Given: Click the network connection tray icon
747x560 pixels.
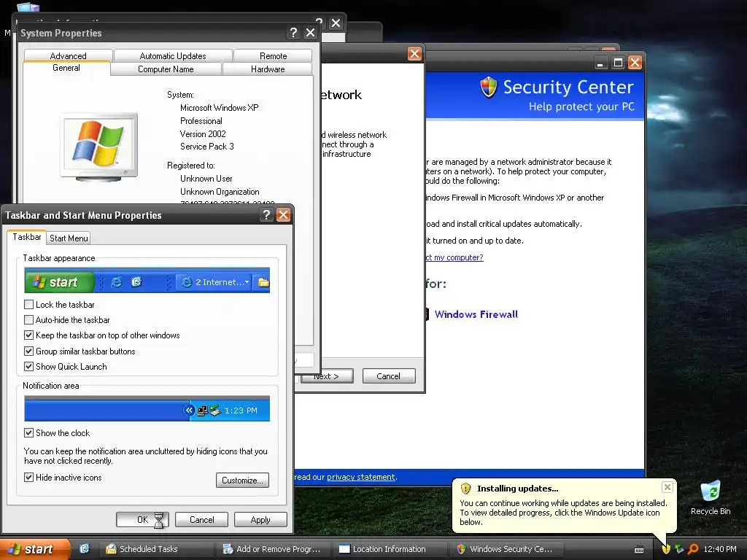Looking at the screenshot, I should click(679, 549).
